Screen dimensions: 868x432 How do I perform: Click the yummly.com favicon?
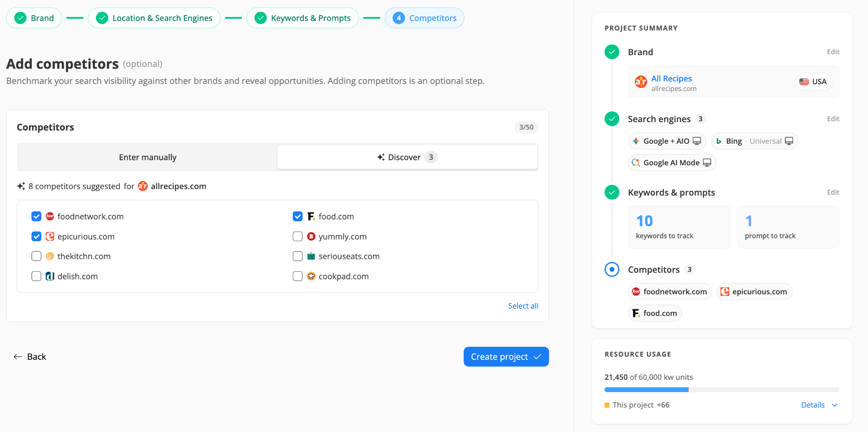(311, 237)
